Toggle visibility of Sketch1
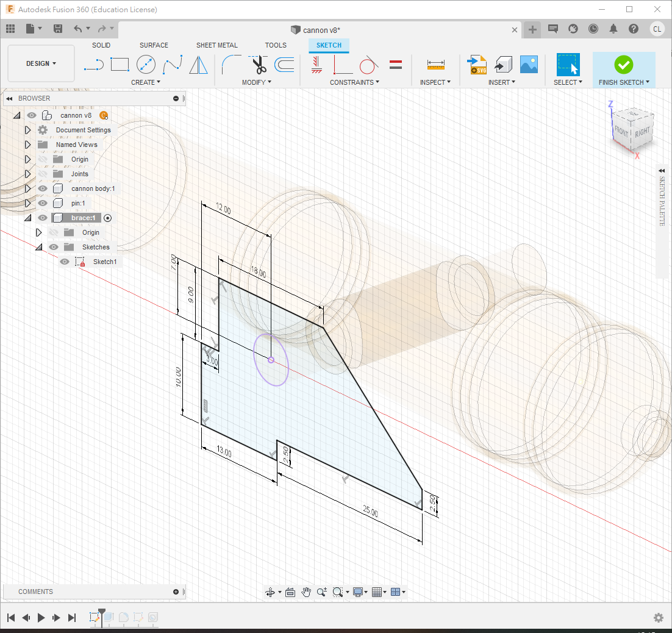 (x=65, y=262)
